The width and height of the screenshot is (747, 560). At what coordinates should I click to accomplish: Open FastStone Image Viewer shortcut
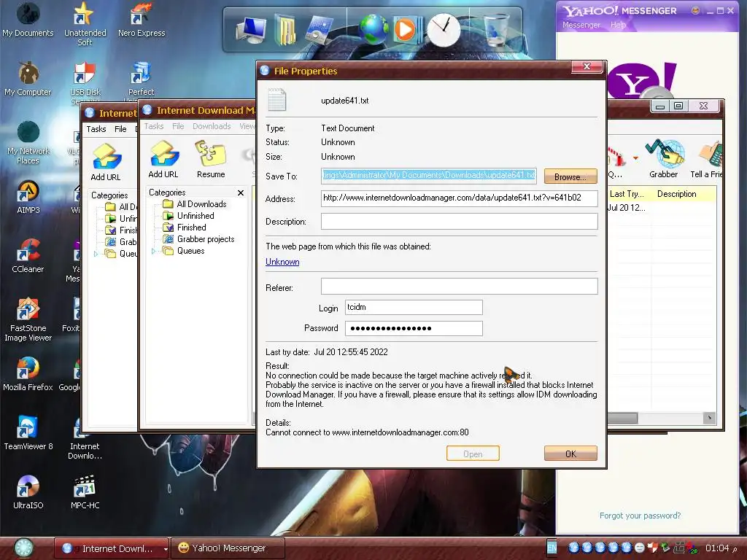pyautogui.click(x=28, y=319)
